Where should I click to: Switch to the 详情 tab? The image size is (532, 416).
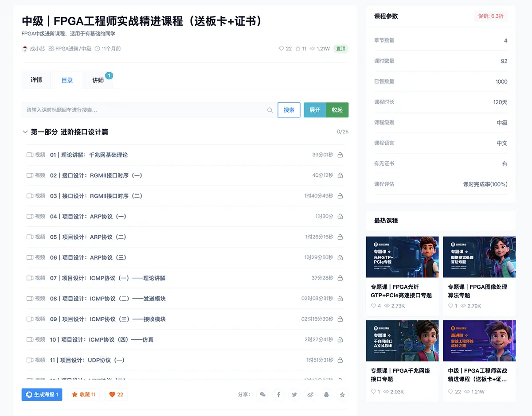(36, 80)
